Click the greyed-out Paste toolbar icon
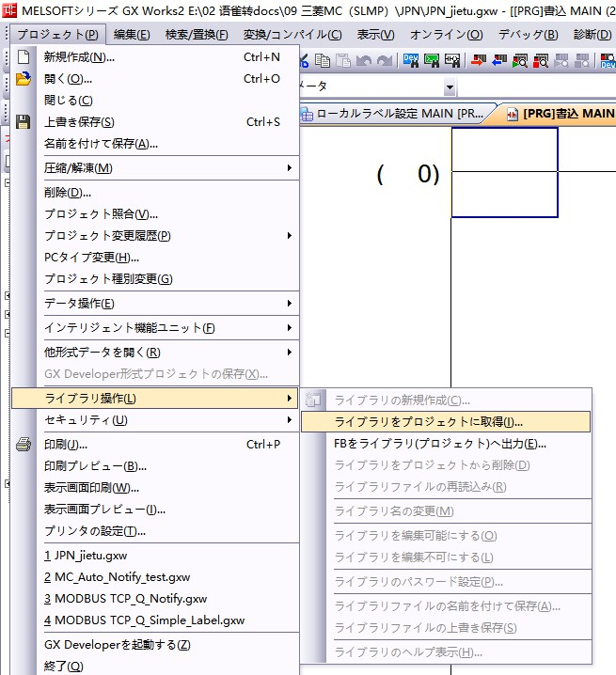Viewport: 616px width, 675px height. (x=343, y=60)
